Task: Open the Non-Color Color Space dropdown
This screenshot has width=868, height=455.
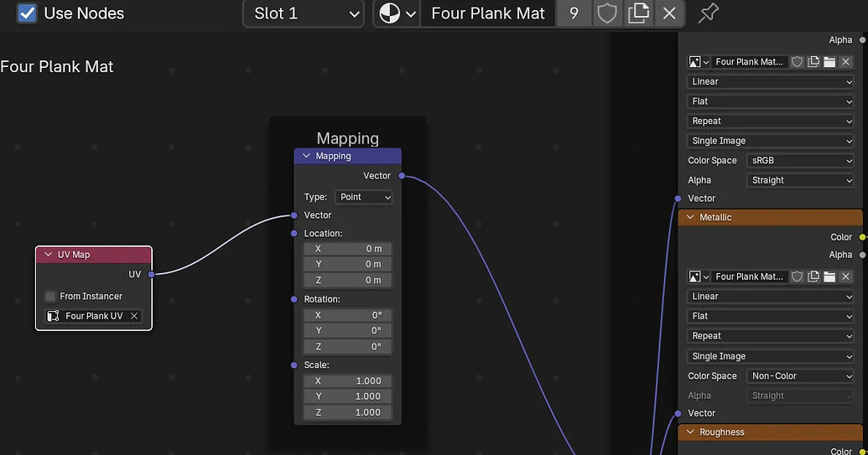Action: [800, 376]
